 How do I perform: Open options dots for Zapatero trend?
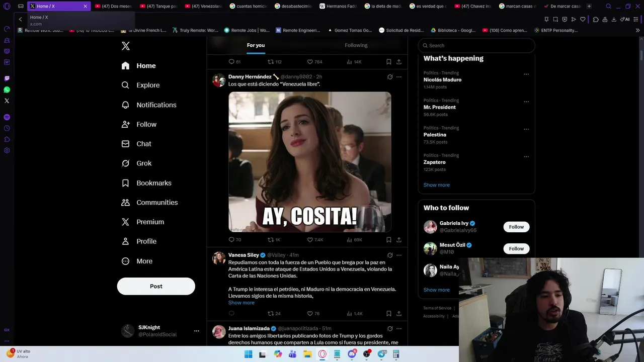[x=526, y=156]
